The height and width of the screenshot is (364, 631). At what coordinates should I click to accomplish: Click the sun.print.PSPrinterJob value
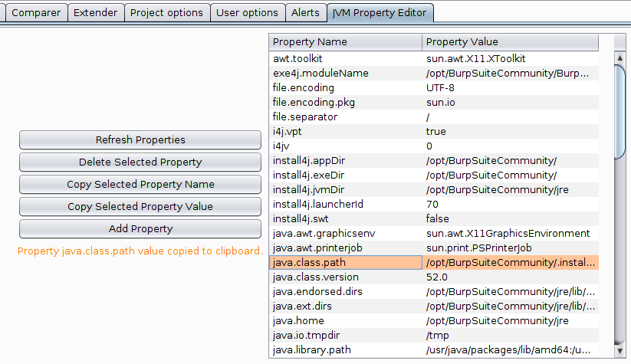(x=511, y=248)
